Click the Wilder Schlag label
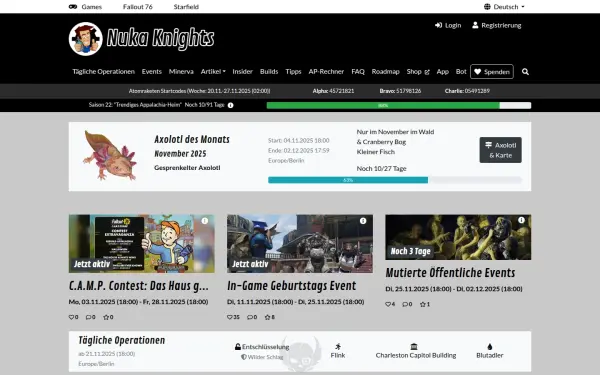 (265, 357)
